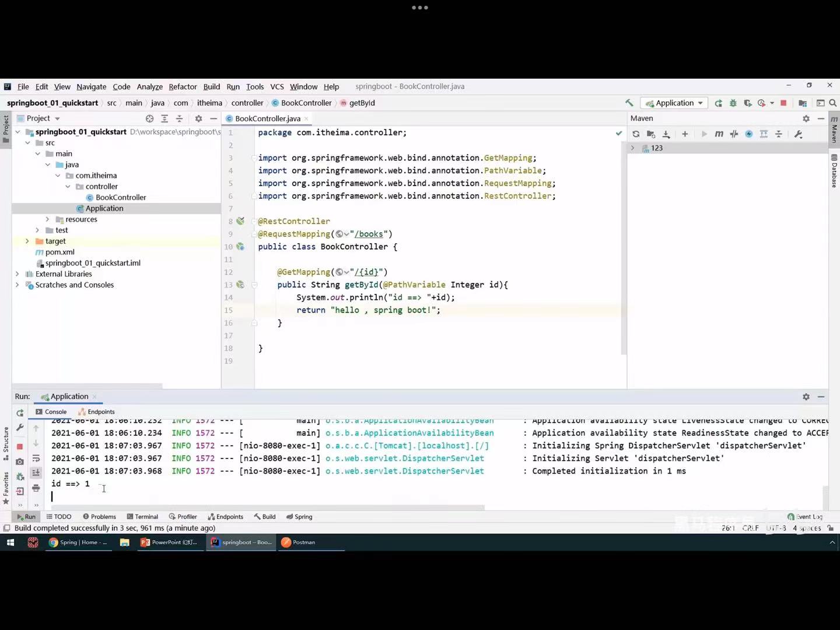The width and height of the screenshot is (840, 630).
Task: Open Maven panel gear options
Action: (806, 118)
